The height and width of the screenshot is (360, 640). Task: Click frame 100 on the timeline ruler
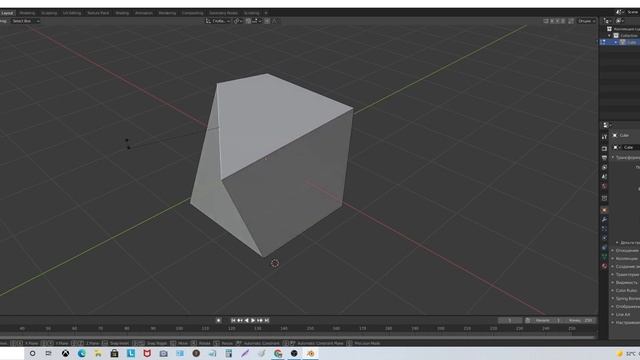click(x=179, y=329)
